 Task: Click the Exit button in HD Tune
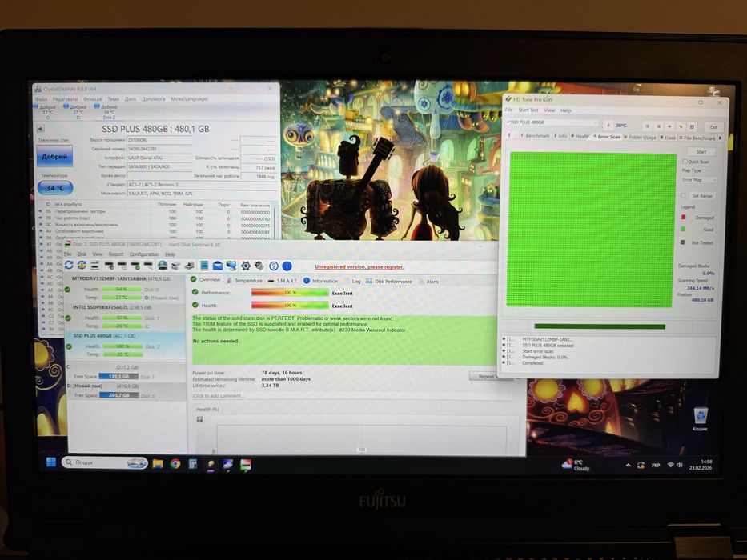click(713, 127)
